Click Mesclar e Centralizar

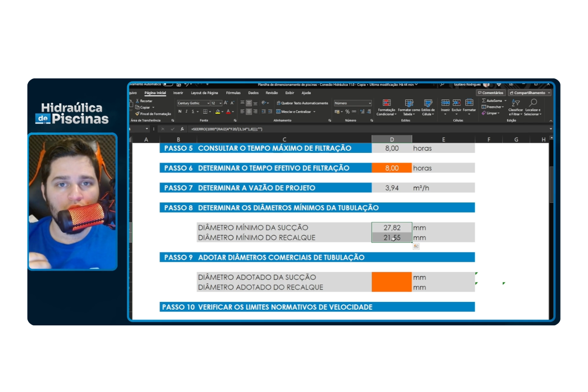pyautogui.click(x=295, y=112)
